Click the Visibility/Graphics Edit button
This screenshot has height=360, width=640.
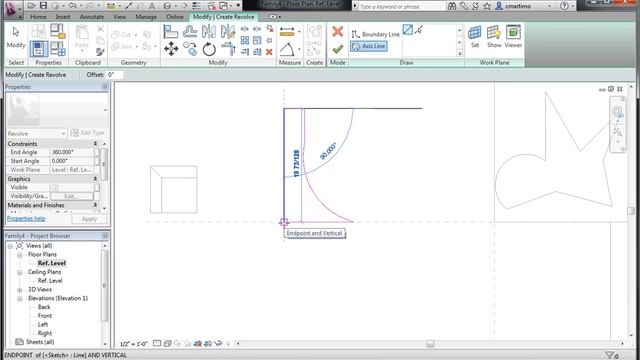[71, 196]
